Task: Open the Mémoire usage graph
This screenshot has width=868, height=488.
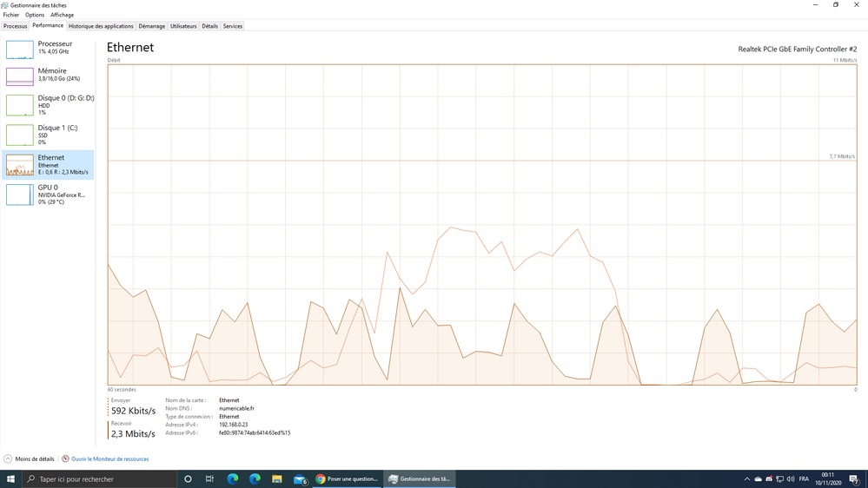Action: coord(48,76)
